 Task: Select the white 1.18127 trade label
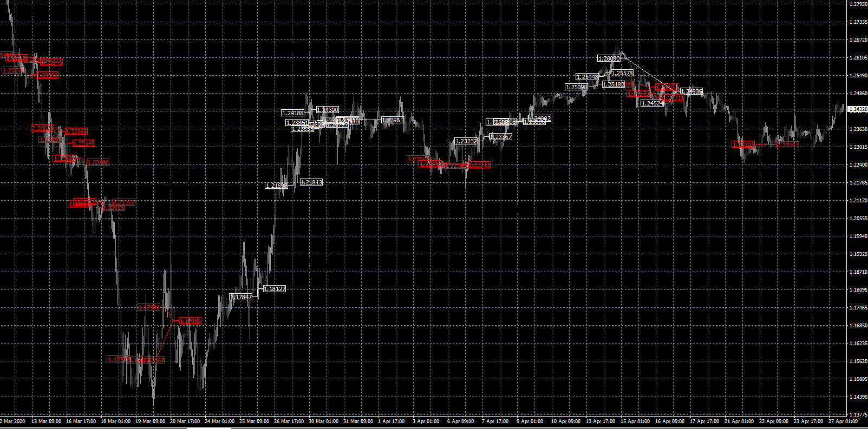[x=275, y=289]
